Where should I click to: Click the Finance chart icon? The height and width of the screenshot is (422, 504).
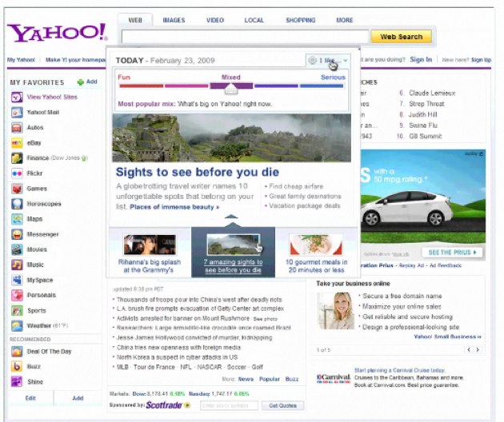17,158
